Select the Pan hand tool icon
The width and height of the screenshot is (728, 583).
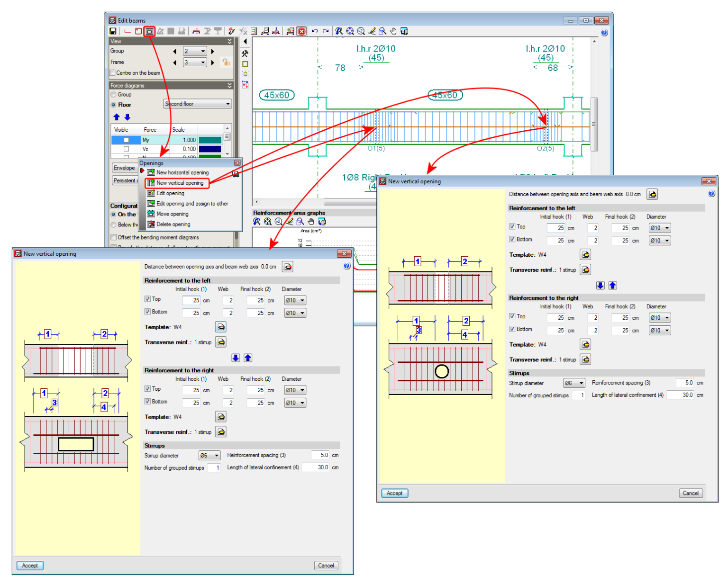393,31
